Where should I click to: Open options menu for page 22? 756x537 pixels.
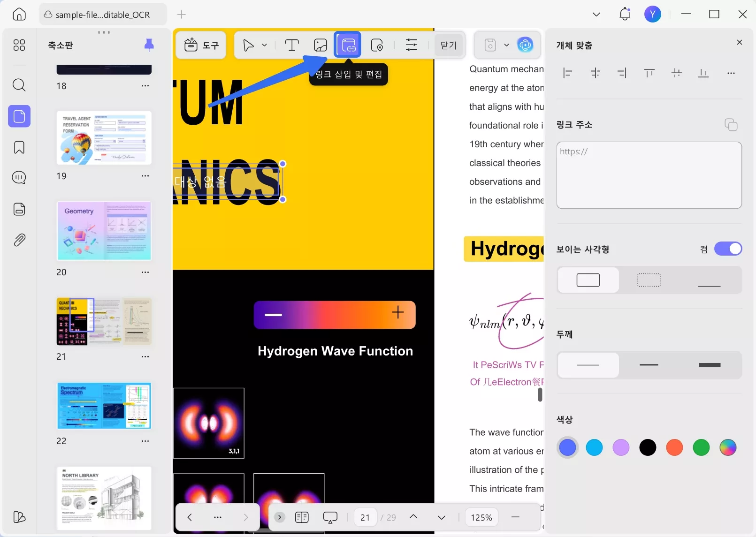click(x=145, y=441)
